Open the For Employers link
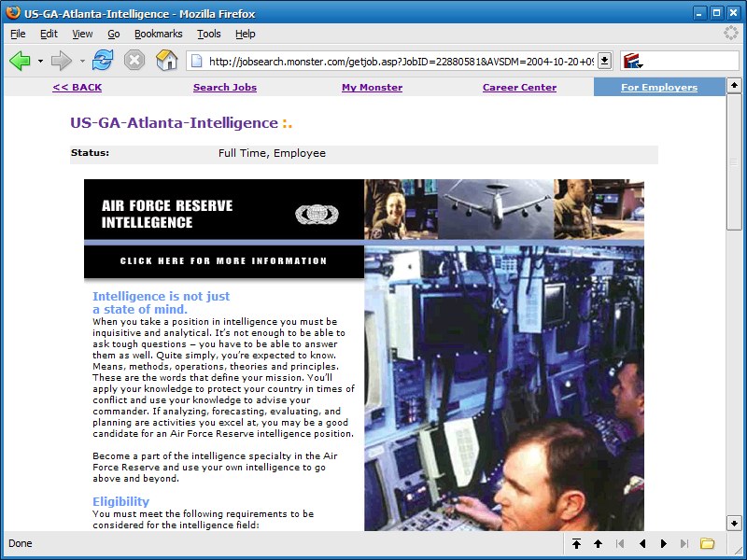This screenshot has height=560, width=747. coord(659,87)
